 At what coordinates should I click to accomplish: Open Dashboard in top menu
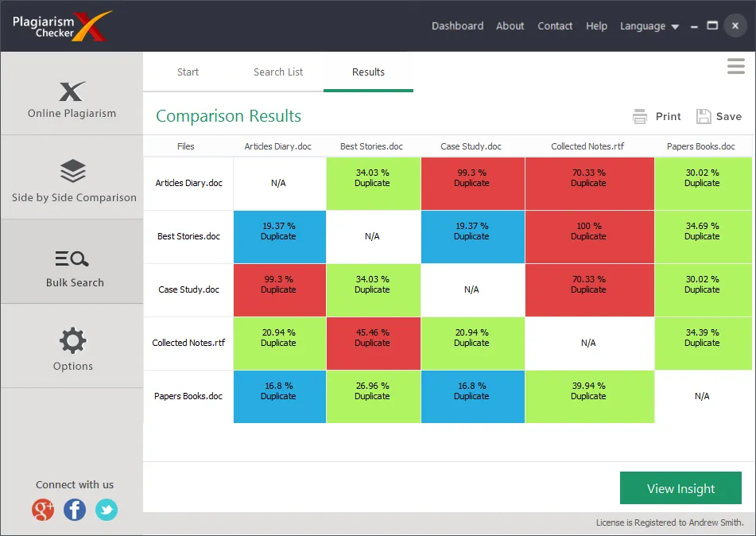pos(457,26)
